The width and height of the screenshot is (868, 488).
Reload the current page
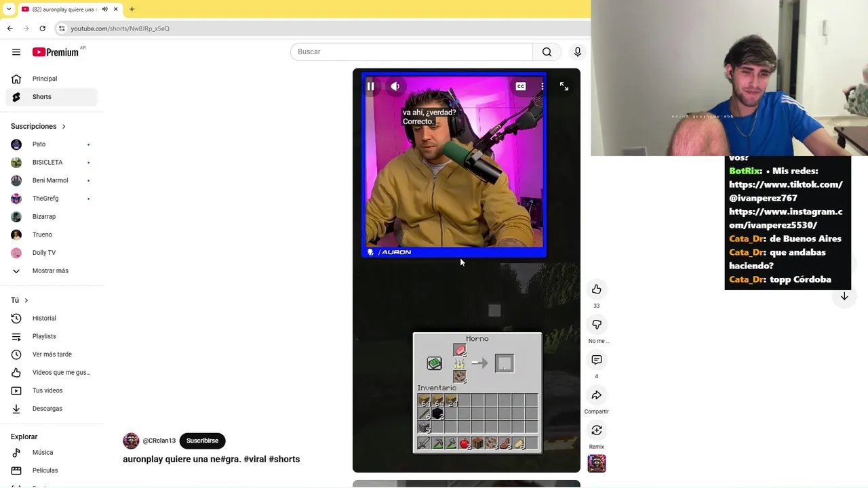(x=42, y=28)
